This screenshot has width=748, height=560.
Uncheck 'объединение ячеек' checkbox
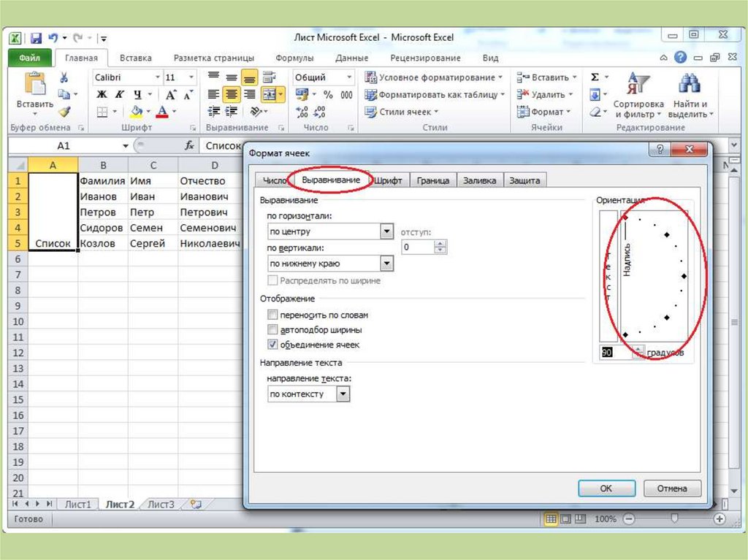pos(273,345)
